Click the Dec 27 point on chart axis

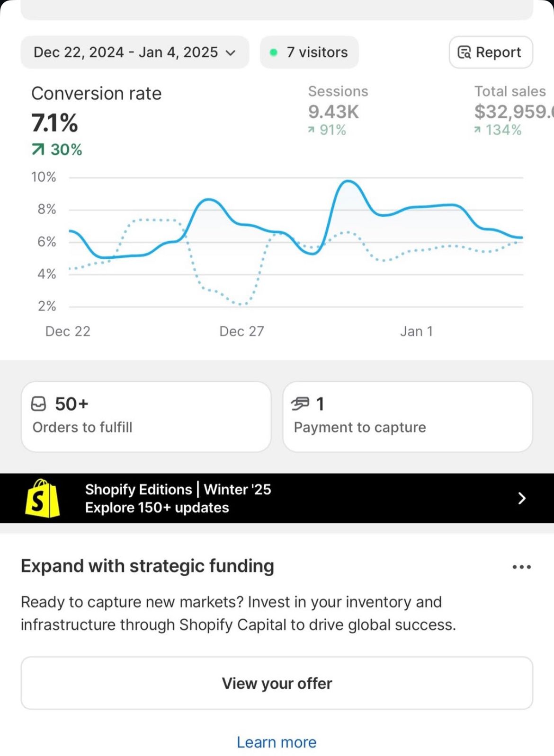pos(241,331)
